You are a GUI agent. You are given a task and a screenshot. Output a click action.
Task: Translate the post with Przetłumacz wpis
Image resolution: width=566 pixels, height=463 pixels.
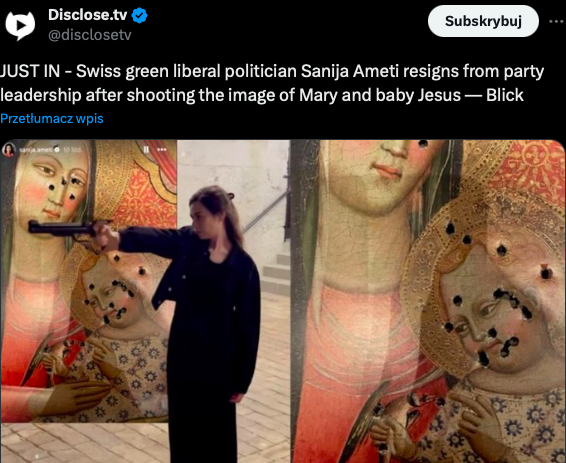click(x=52, y=118)
